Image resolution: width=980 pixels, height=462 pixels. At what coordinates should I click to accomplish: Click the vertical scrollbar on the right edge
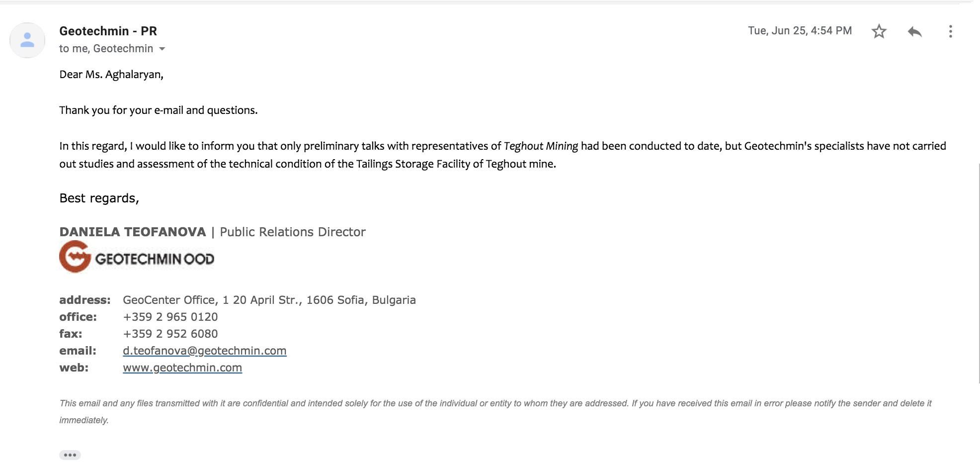[979, 274]
